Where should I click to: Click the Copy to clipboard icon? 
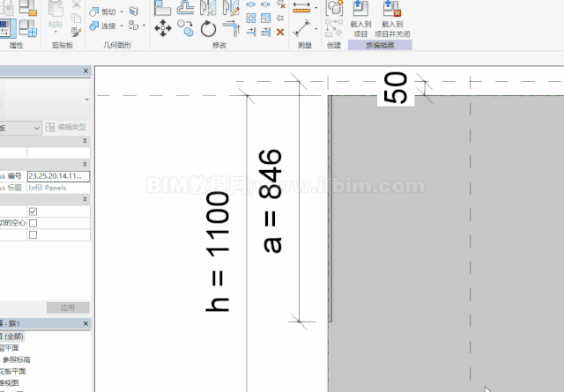pyautogui.click(x=77, y=18)
